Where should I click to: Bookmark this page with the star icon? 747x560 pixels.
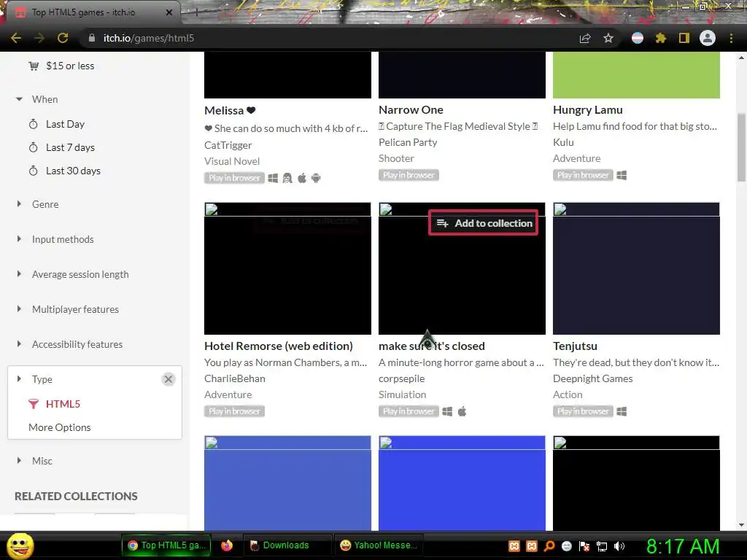click(608, 38)
